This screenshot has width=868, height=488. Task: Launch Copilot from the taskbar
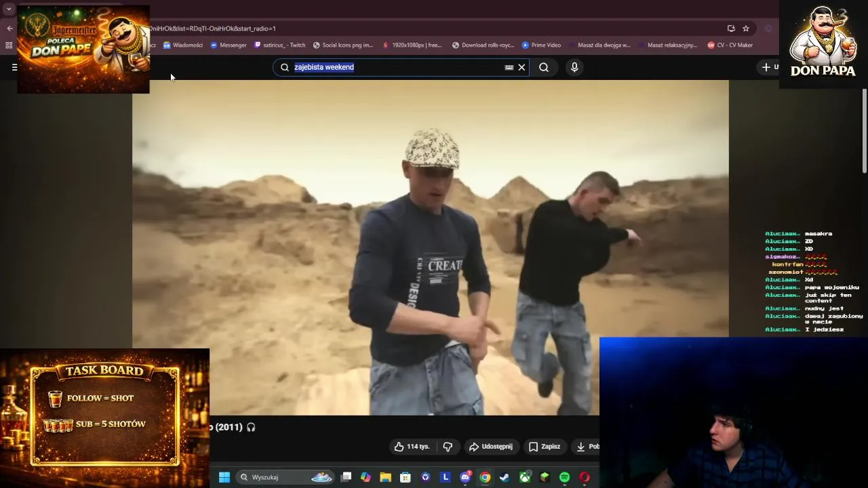366,477
